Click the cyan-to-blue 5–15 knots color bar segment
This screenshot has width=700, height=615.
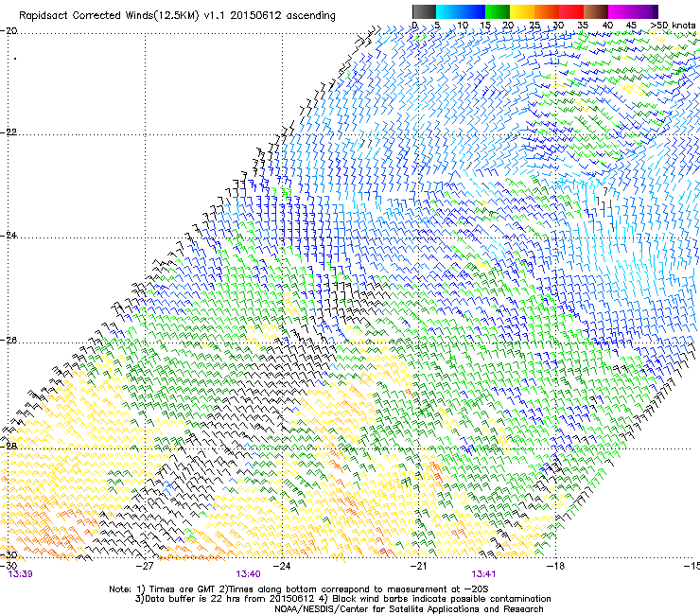pyautogui.click(x=461, y=11)
